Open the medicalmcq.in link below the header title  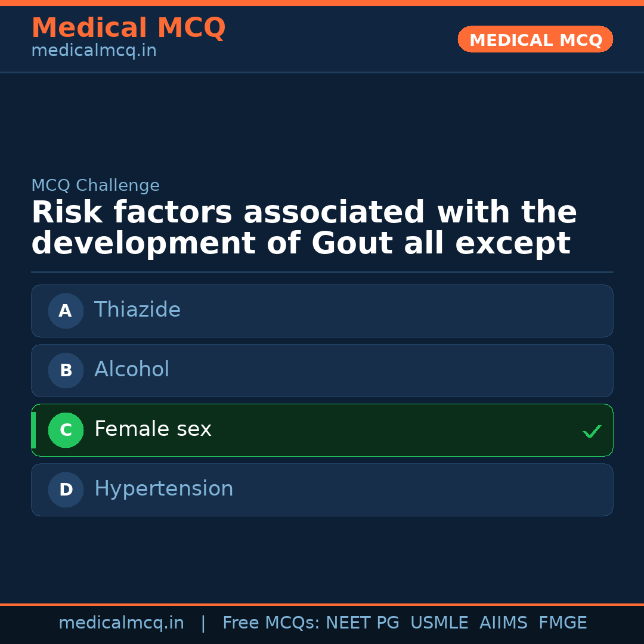tap(94, 51)
